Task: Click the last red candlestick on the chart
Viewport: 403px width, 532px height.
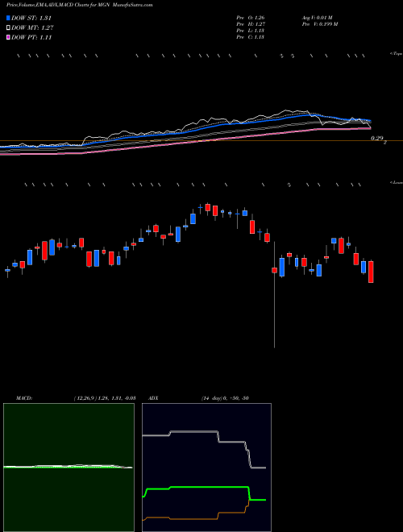Action: click(371, 272)
